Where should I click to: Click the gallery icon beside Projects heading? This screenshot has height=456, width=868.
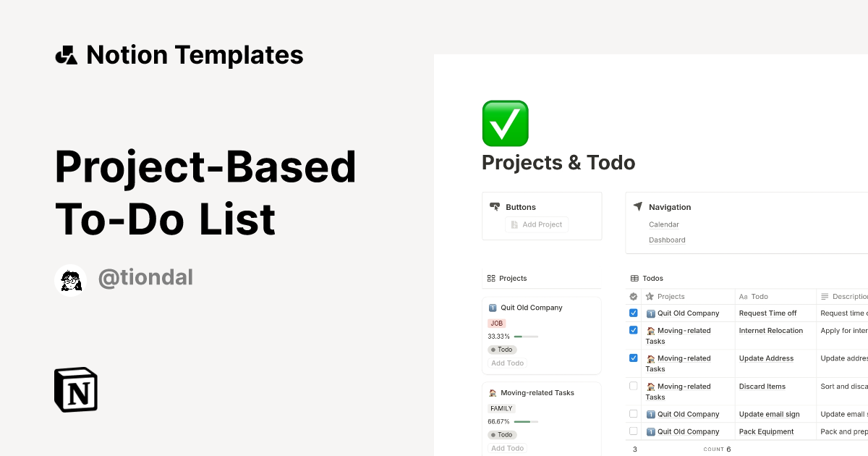point(490,277)
